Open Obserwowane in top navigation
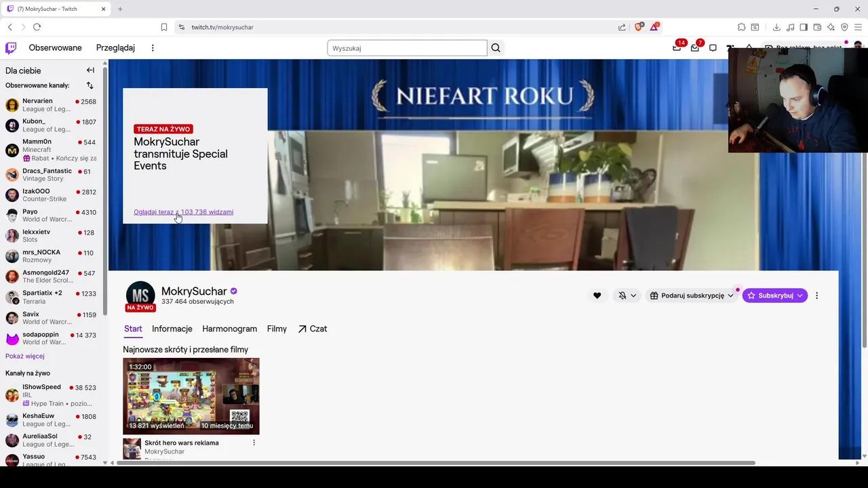The width and height of the screenshot is (868, 488). (x=55, y=48)
